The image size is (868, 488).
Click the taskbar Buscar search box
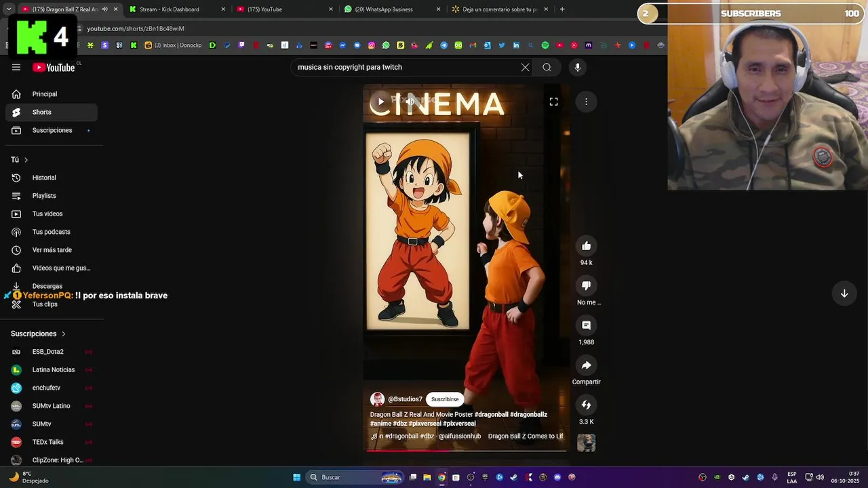[355, 477]
